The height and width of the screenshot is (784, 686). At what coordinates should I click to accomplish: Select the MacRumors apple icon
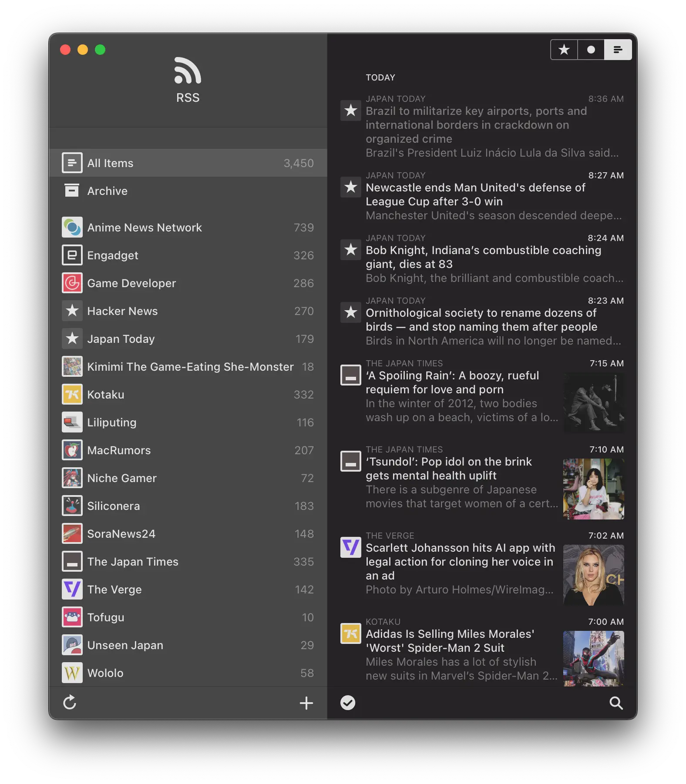point(72,450)
